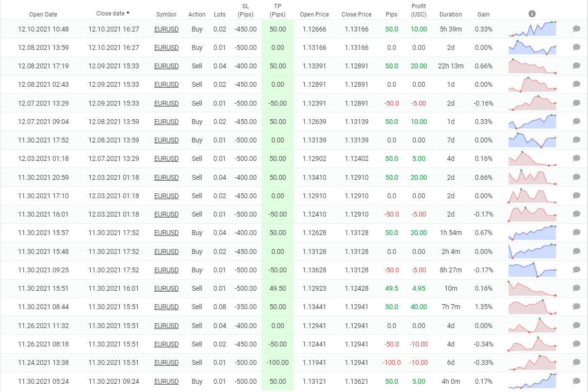Open EURUSD link in 12.08.2021 17:19 row
588x392 pixels.
point(166,66)
